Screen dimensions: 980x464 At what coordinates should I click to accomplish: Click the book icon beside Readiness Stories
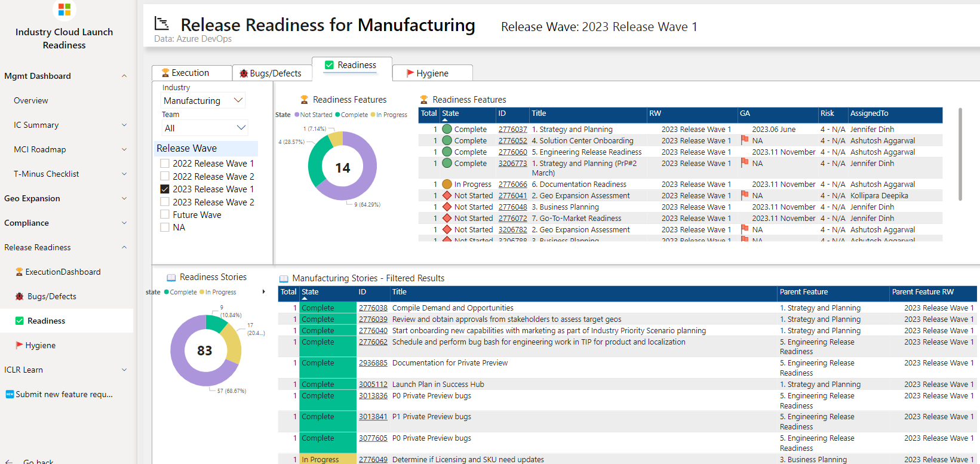click(x=171, y=278)
